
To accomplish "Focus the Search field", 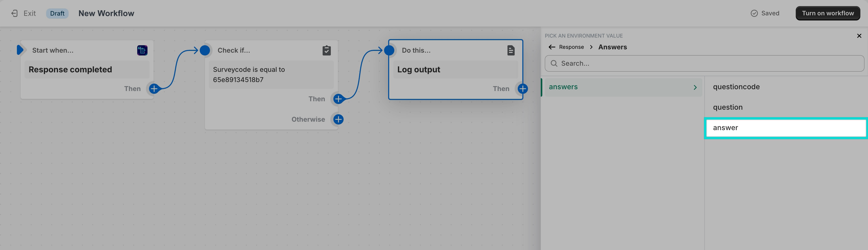I will click(704, 63).
